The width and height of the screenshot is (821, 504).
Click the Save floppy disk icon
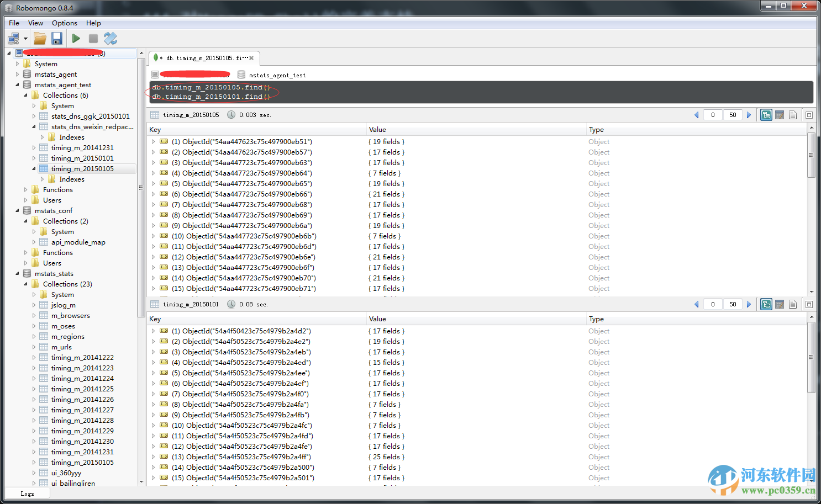click(x=56, y=39)
